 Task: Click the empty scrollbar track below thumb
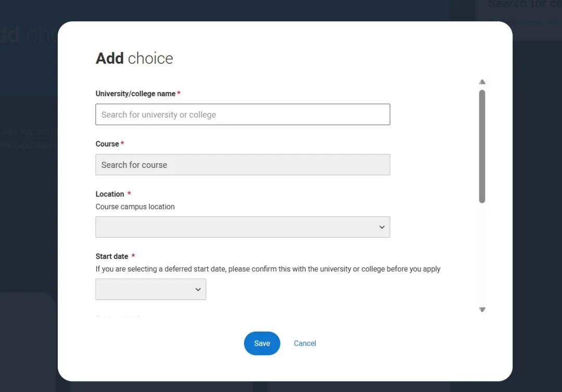click(482, 255)
